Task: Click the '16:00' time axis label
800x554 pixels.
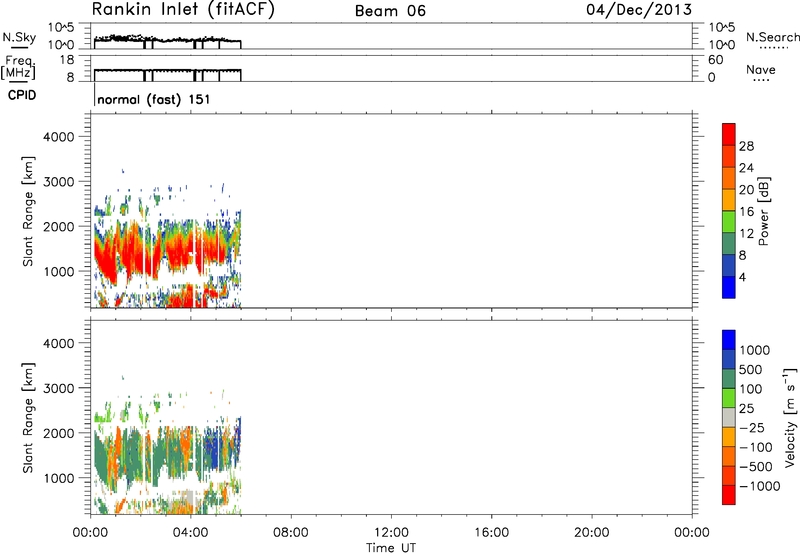Action: (491, 533)
